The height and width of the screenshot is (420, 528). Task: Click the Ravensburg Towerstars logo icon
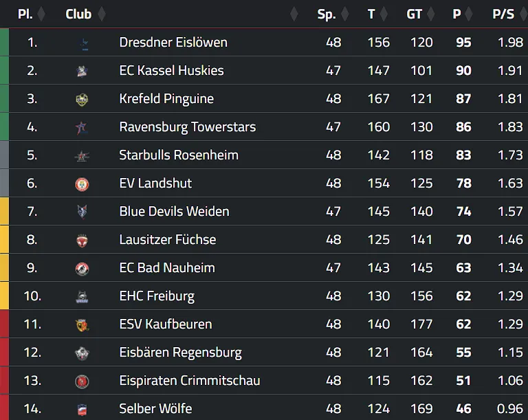pos(82,127)
